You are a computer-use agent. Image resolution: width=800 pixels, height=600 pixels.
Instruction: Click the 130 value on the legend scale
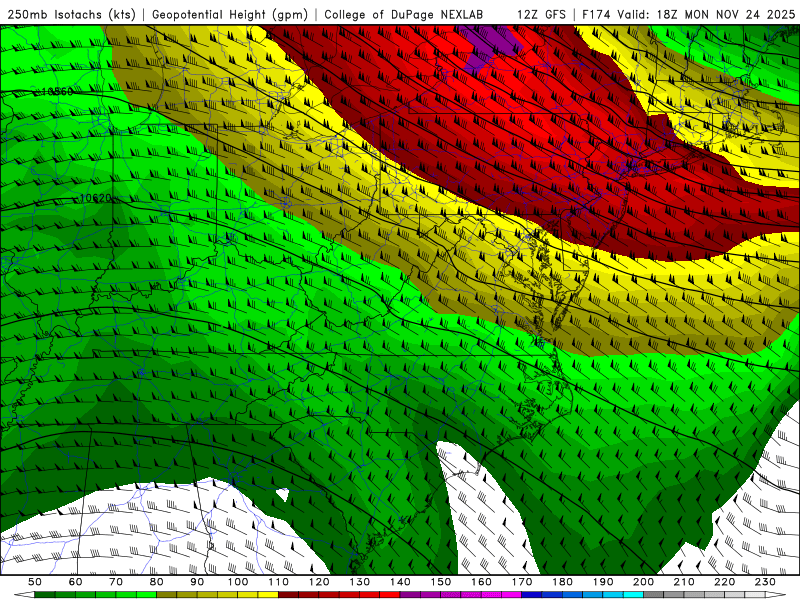click(x=360, y=582)
